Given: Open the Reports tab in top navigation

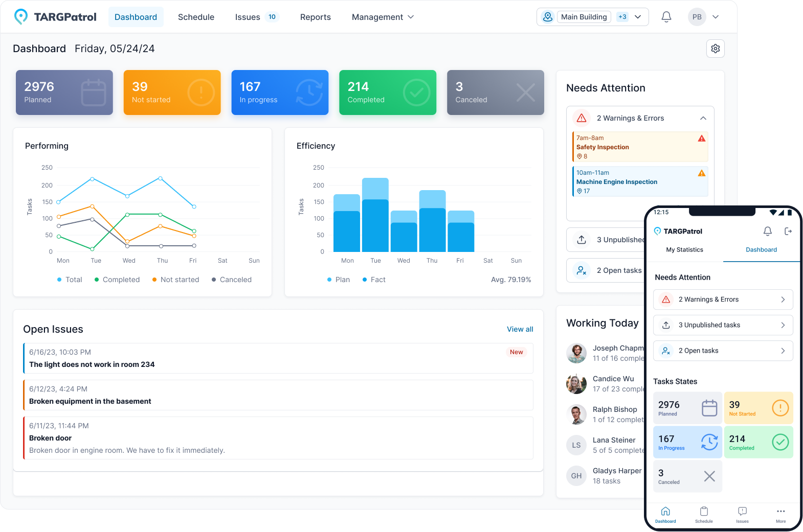Looking at the screenshot, I should click(x=316, y=17).
